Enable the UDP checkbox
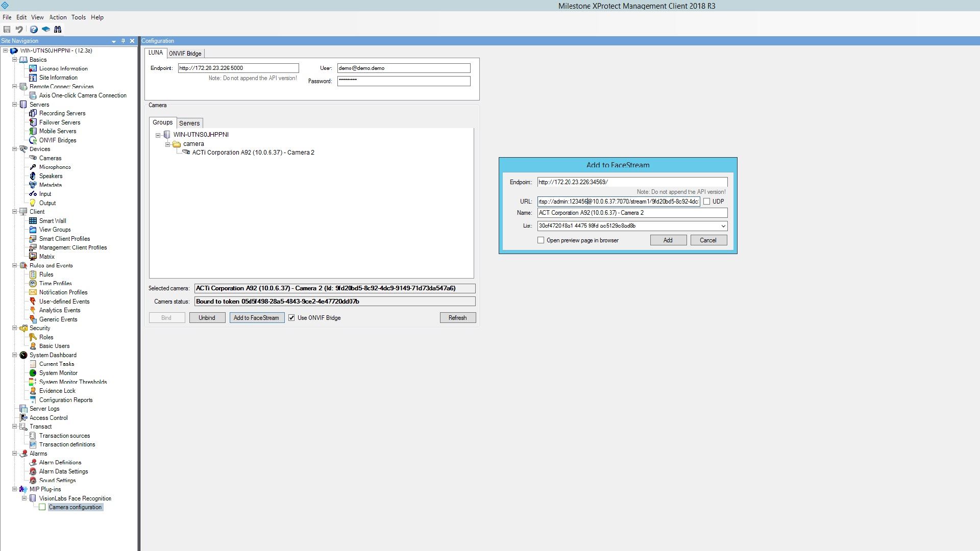Image resolution: width=980 pixels, height=551 pixels. coord(707,202)
